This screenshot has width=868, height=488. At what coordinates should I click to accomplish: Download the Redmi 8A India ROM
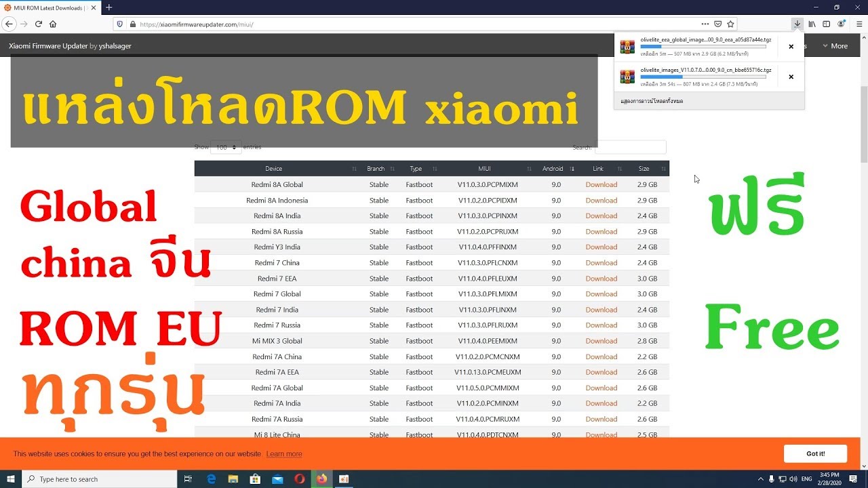601,216
